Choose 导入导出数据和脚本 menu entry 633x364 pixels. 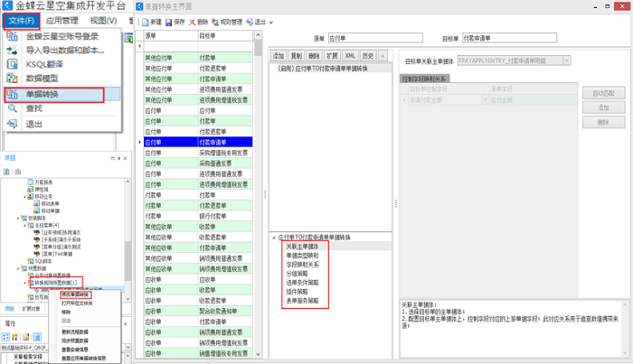(61, 51)
